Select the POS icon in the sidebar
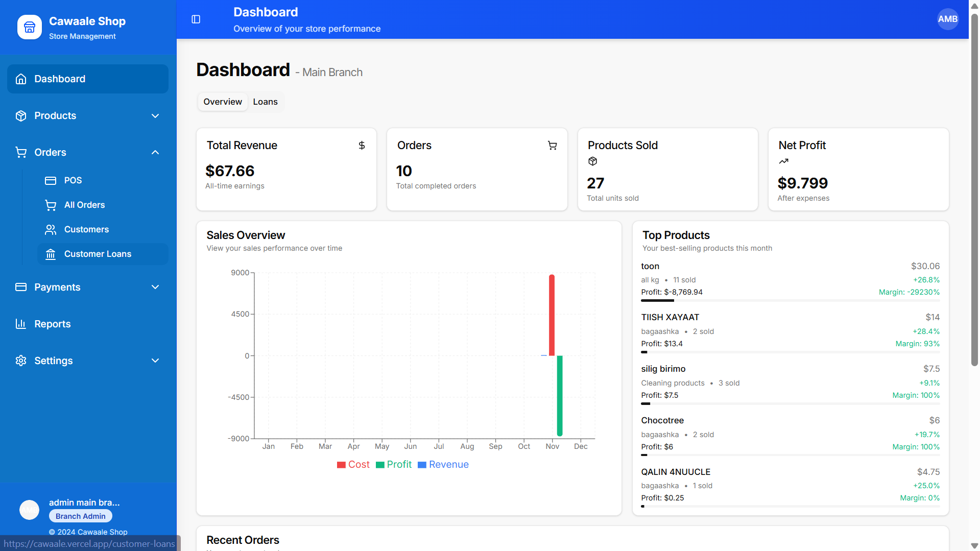Viewport: 980px width, 551px height. tap(51, 180)
